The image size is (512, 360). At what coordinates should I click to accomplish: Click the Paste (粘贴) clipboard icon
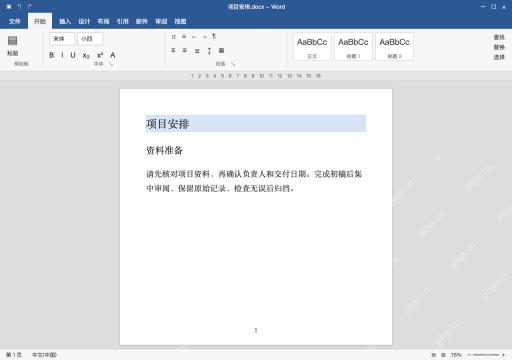[x=13, y=41]
